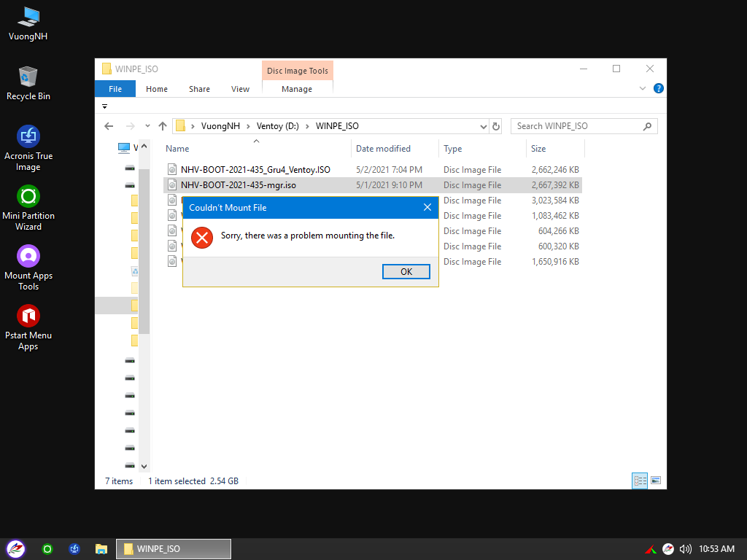Expand the address bar history dropdown

tap(484, 127)
